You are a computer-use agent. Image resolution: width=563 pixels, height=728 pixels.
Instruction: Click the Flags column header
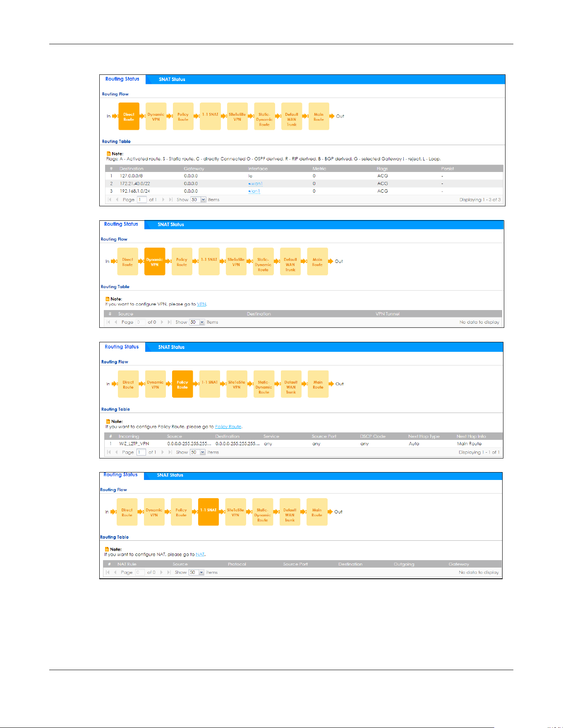click(x=382, y=169)
